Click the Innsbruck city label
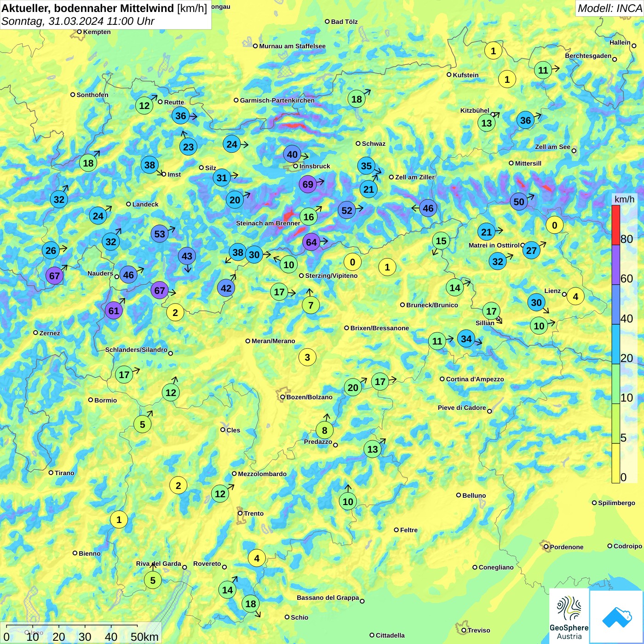 315,166
